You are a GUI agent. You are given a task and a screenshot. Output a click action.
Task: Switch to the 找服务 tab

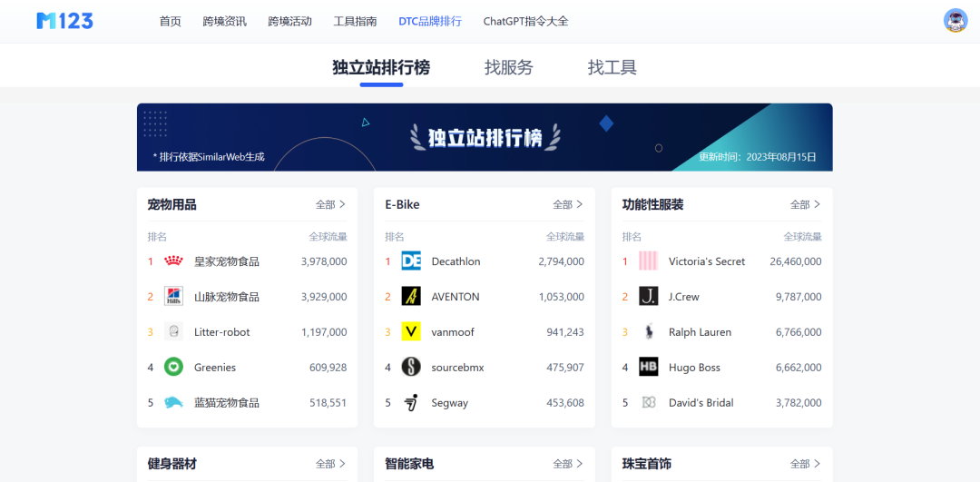click(x=509, y=67)
